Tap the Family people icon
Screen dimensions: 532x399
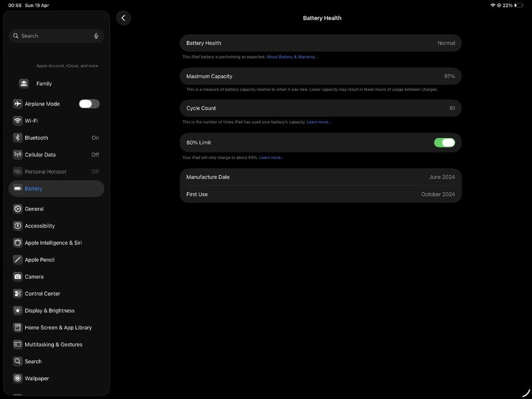24,83
